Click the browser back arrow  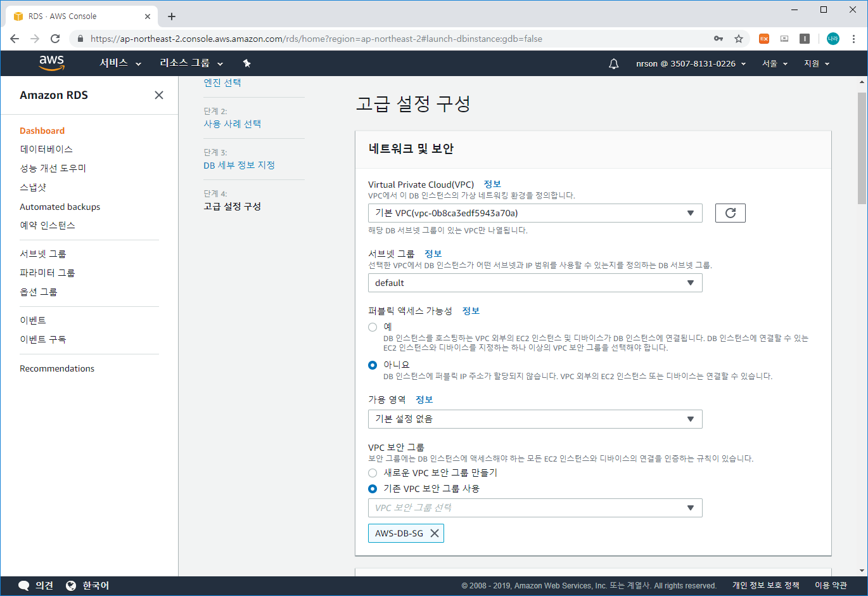pyautogui.click(x=15, y=39)
